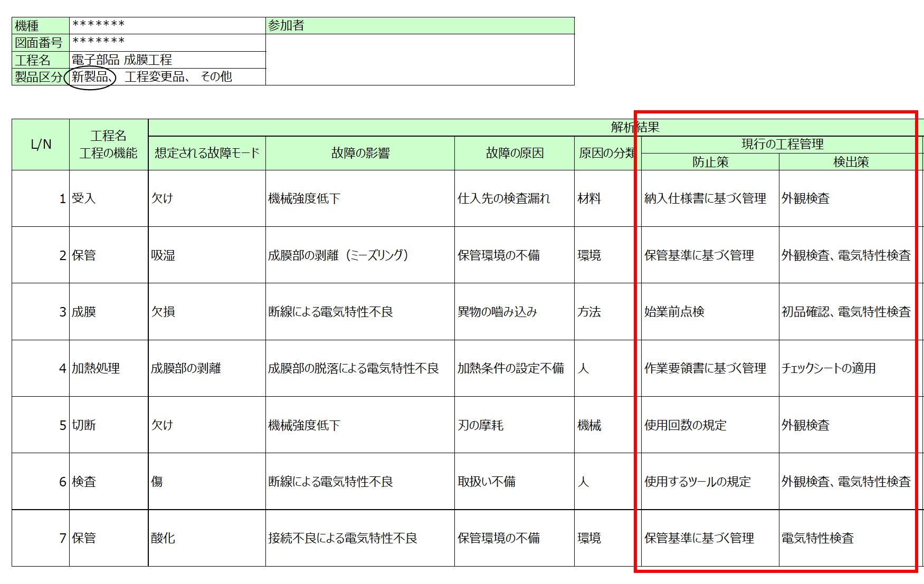The image size is (924, 584).
Task: Select 使用回数の規定 cell
Action: 710,425
